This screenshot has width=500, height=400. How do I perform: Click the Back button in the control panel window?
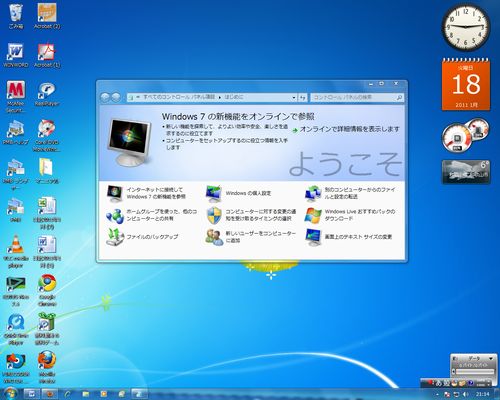[105, 97]
